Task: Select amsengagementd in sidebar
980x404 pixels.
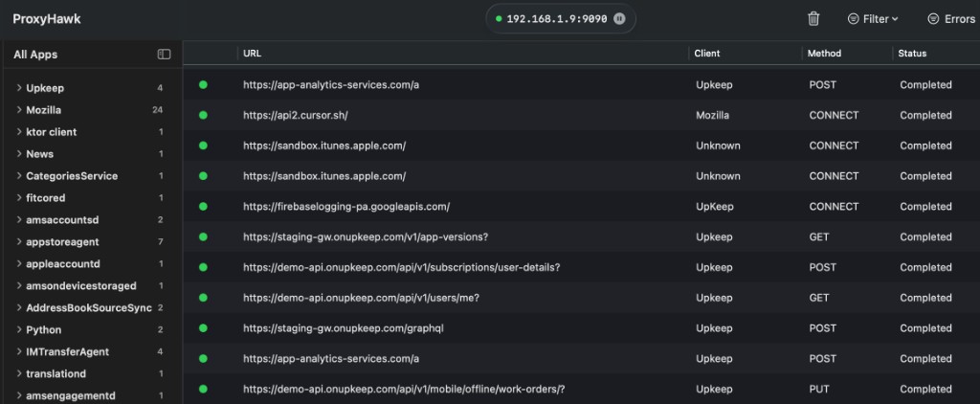Action: coord(71,395)
